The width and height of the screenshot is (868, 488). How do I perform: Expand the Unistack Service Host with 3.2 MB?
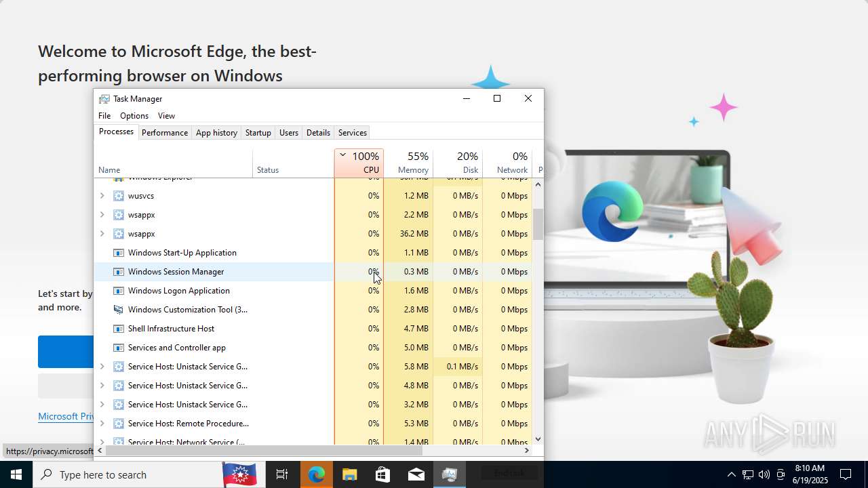(x=102, y=405)
